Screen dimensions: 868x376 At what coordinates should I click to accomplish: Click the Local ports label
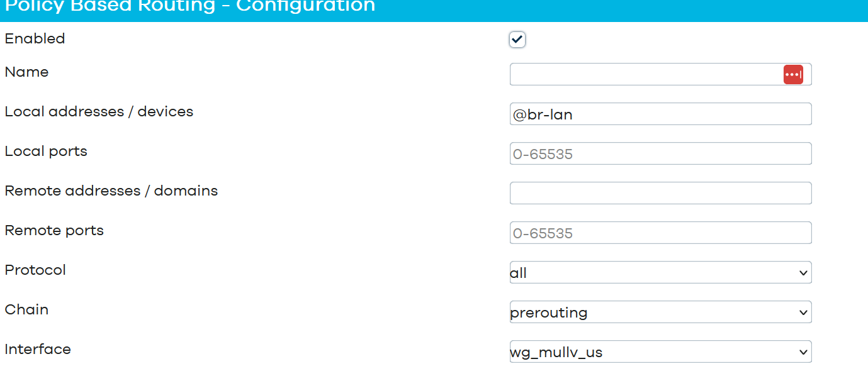(46, 151)
